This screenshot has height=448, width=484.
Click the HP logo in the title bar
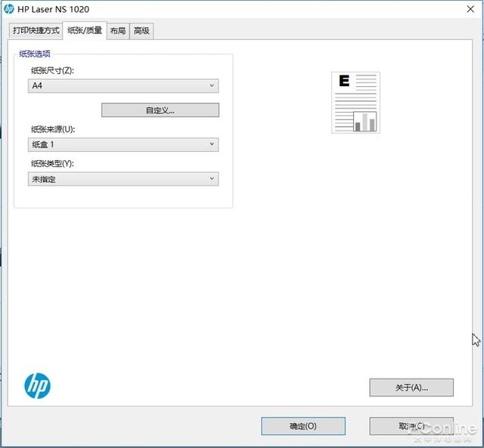[9, 9]
